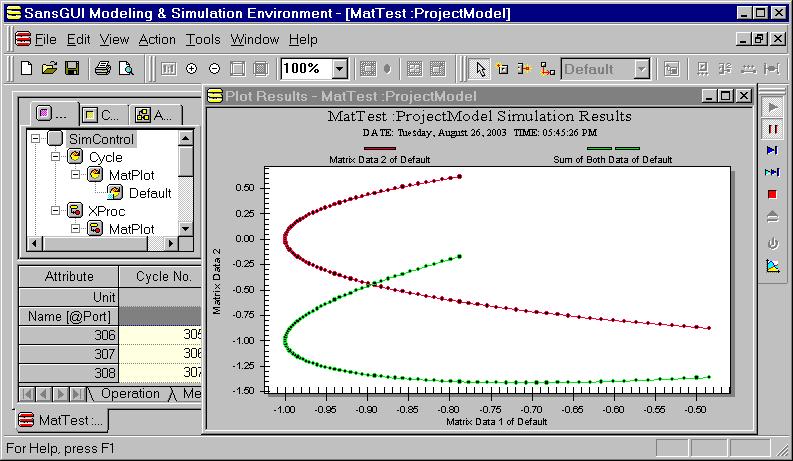Click the shaded full-view icon left of 100% box

point(261,68)
